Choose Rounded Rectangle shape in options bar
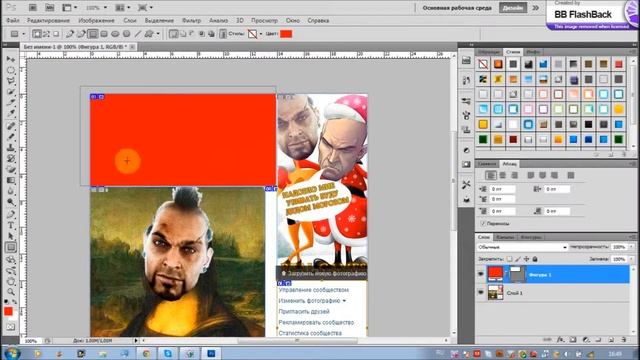 104,34
